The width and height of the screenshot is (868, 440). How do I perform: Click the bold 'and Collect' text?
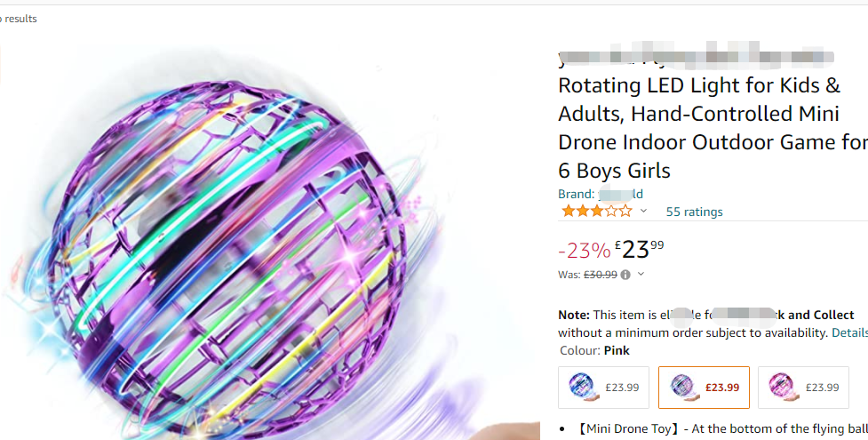pyautogui.click(x=820, y=315)
